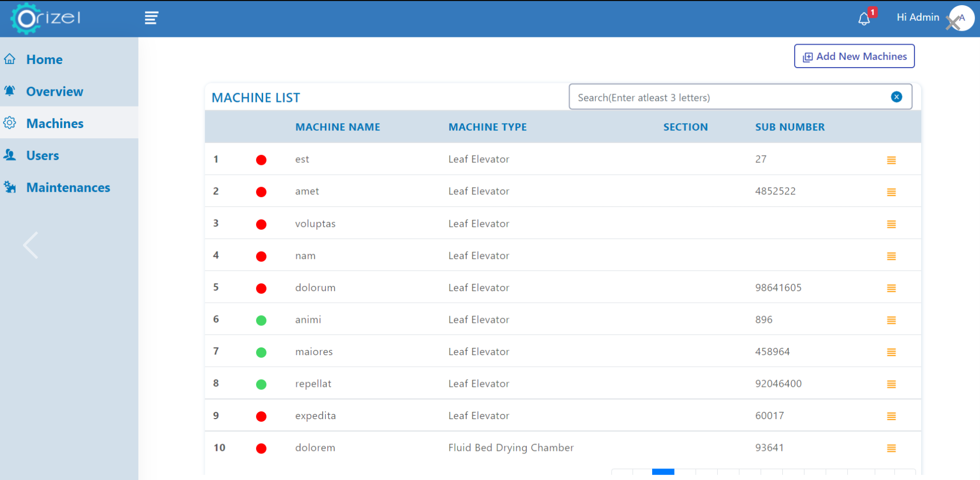Click the Orizel gear logo
This screenshot has width=980, height=480.
tap(26, 19)
